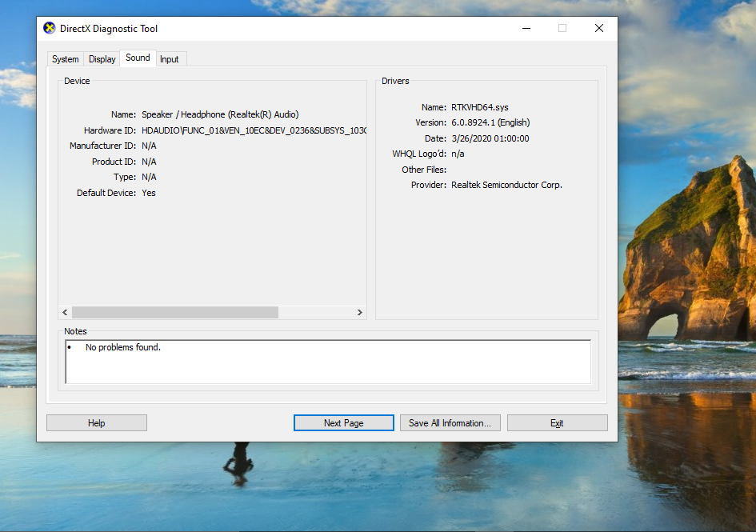Click driver name 'RTKVHD64.sys'
The height and width of the screenshot is (532, 756).
click(480, 107)
